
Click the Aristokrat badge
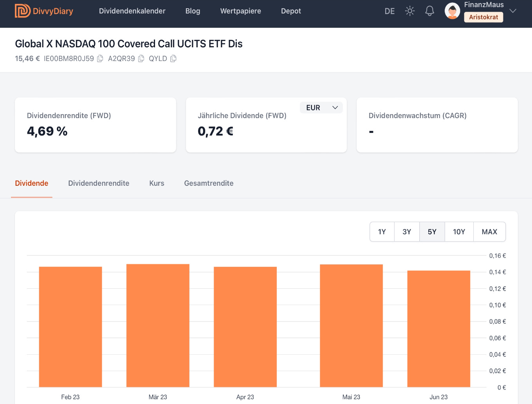pyautogui.click(x=483, y=17)
